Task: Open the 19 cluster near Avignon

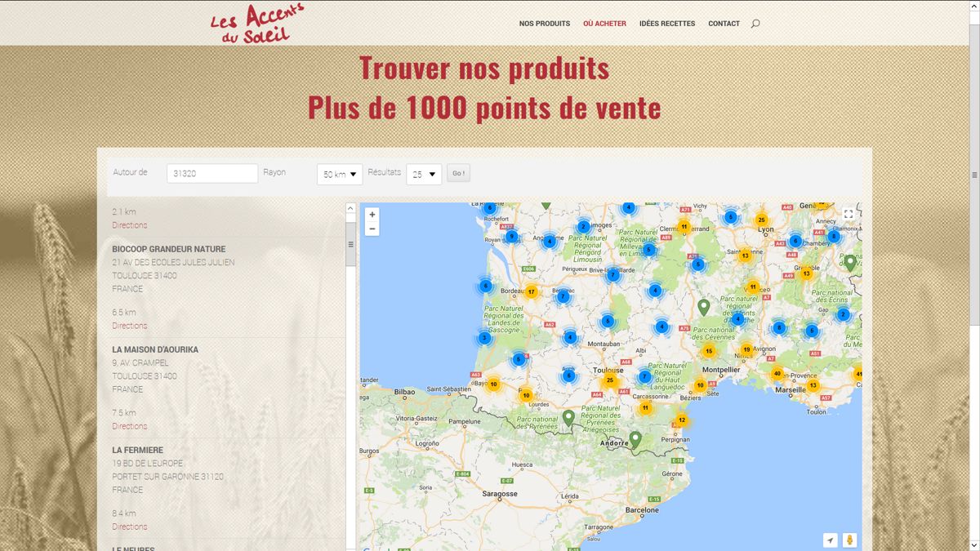Action: [x=746, y=349]
